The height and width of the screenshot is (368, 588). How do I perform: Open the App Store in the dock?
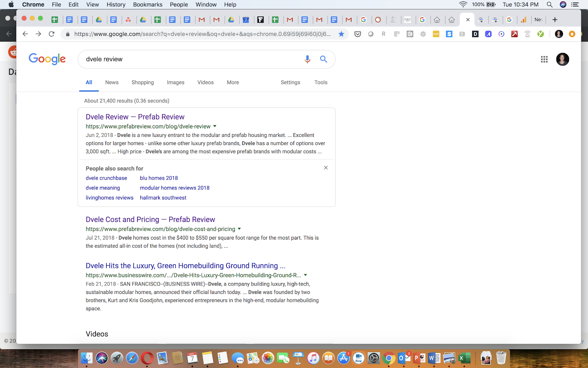point(344,358)
